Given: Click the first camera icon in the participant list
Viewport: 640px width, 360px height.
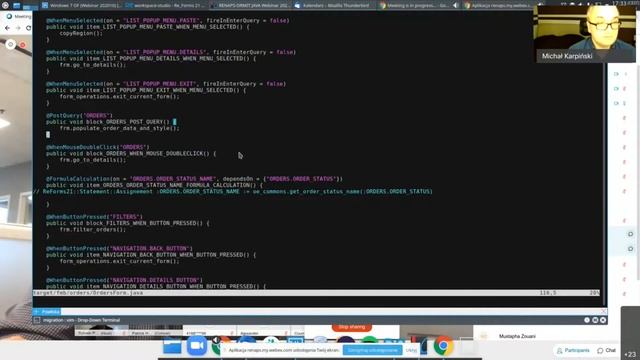Looking at the screenshot, I should [x=616, y=74].
